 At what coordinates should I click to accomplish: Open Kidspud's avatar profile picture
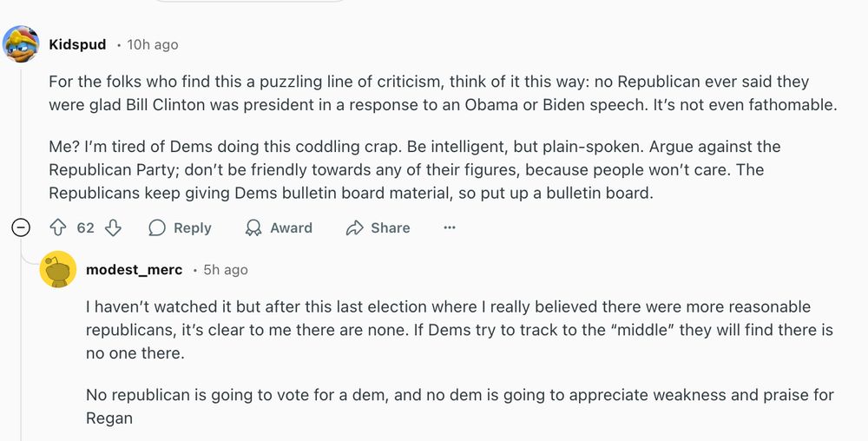(x=21, y=44)
